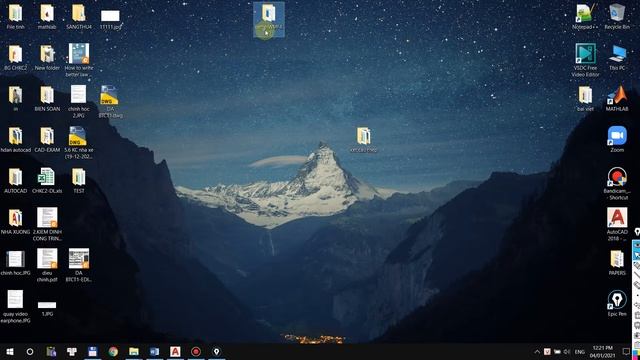Select the 'New folder' desktop folder

tap(47, 58)
